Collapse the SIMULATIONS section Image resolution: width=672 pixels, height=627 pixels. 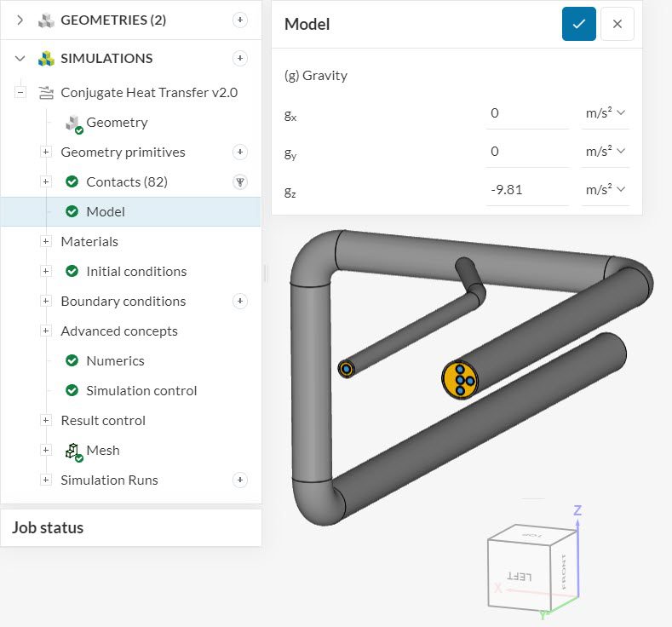coord(20,58)
